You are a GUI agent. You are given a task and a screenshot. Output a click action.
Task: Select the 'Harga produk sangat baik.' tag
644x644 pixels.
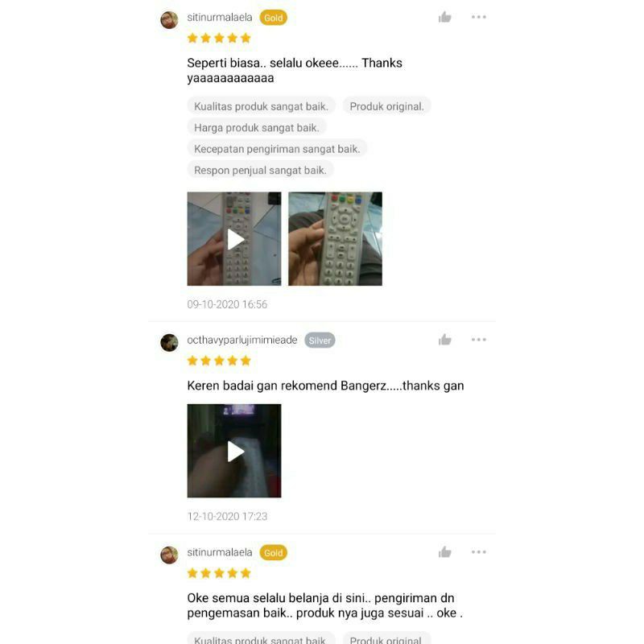[x=257, y=127]
